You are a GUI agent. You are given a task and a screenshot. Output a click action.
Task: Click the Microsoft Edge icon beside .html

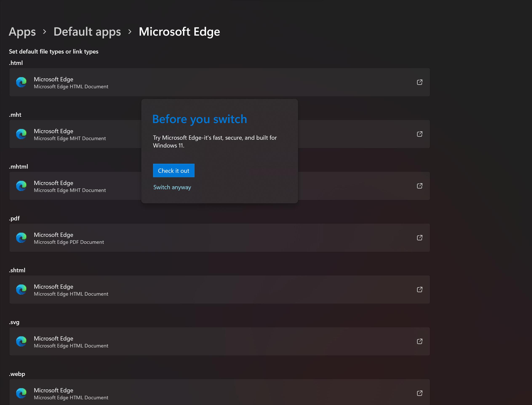(21, 82)
